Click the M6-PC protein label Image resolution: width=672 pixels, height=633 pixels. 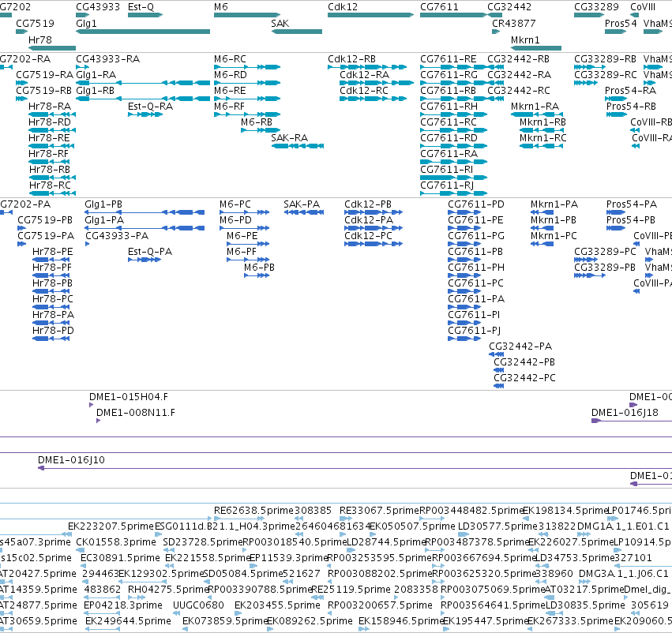pyautogui.click(x=235, y=204)
